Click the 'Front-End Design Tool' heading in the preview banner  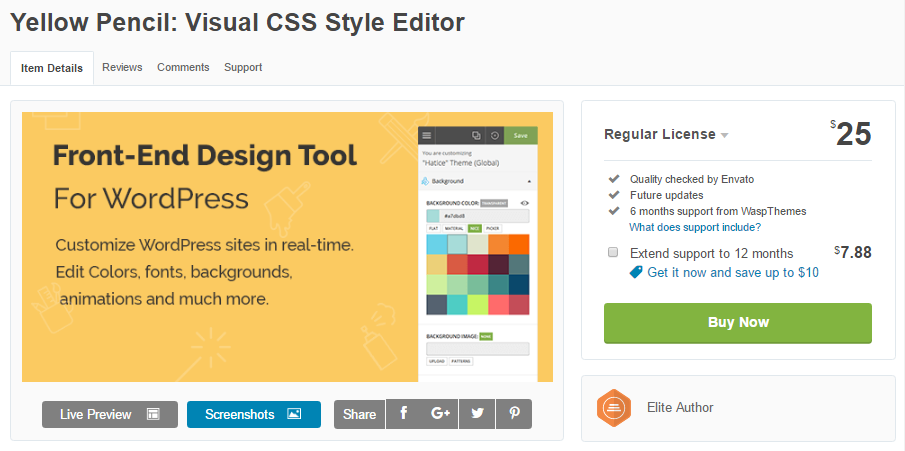[x=205, y=156]
